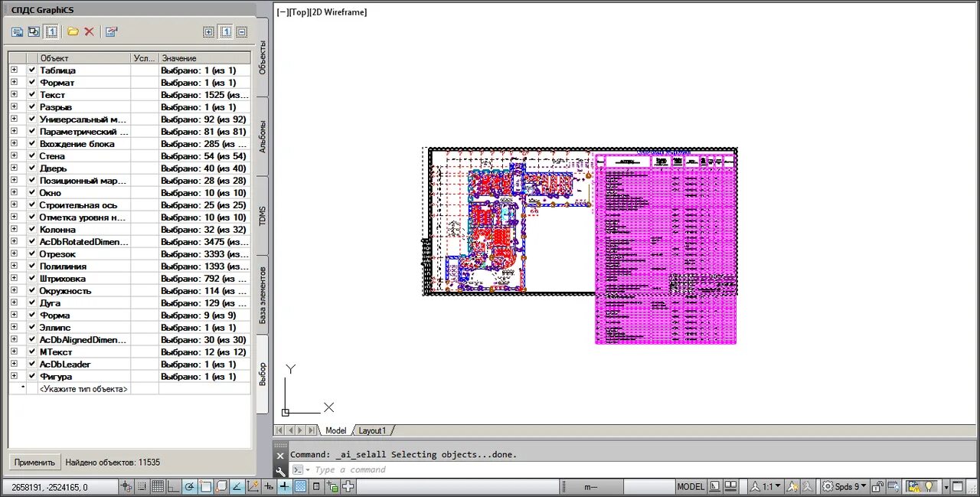Uncheck the Колонна row checkbox

(32, 230)
